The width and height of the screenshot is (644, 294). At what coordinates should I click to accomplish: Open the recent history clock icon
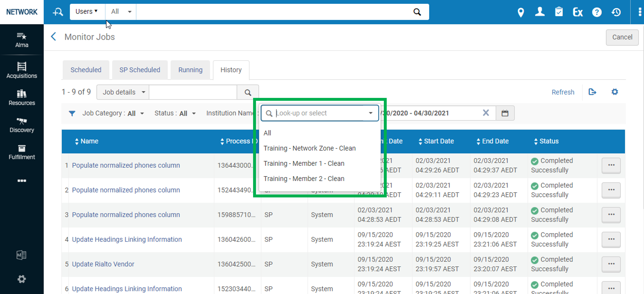616,12
